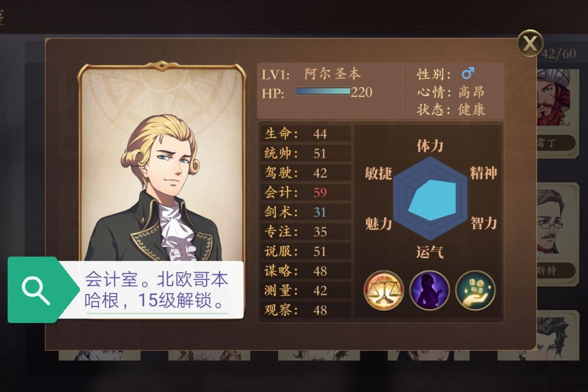Tap the 体力 label on radar chart
Screen dimensions: 588x392
pyautogui.click(x=430, y=145)
